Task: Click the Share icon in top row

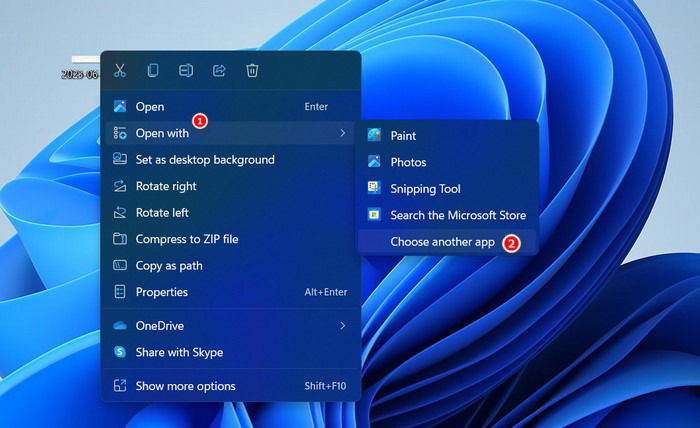Action: [x=219, y=71]
